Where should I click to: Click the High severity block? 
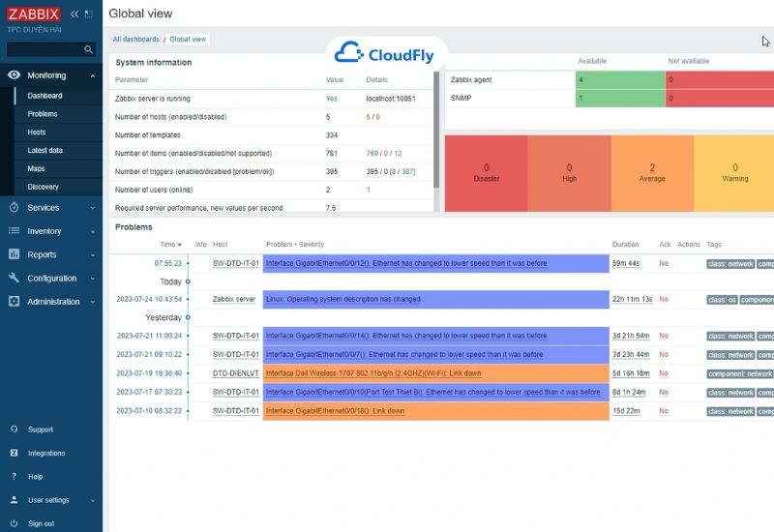569,174
